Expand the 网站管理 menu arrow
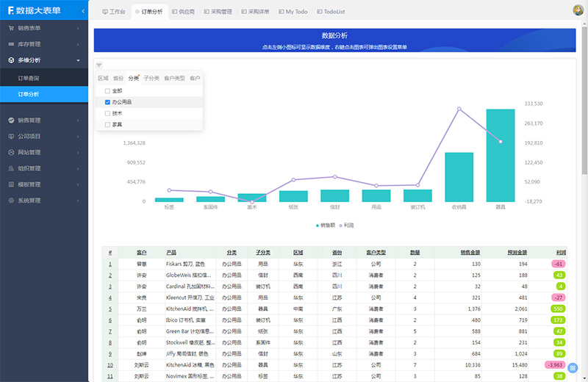The image size is (588, 382). 78,153
